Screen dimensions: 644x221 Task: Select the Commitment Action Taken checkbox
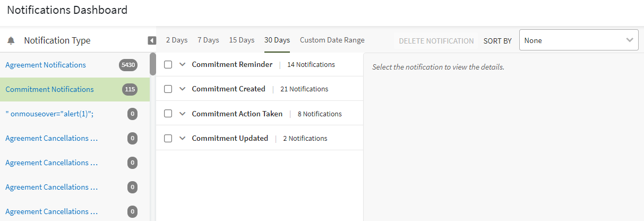click(168, 114)
